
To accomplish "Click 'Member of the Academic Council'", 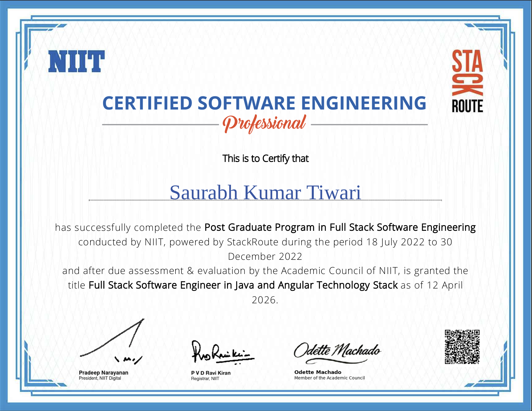I will (x=329, y=378).
